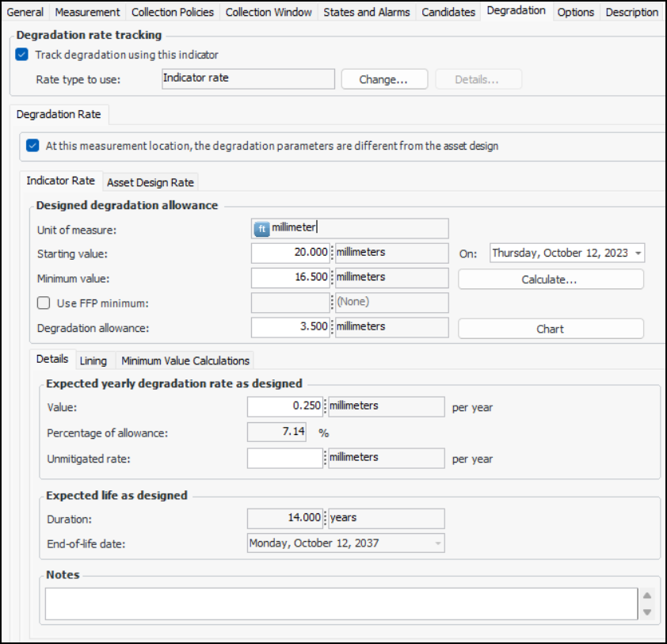Open the Options tab
The width and height of the screenshot is (667, 644).
576,12
